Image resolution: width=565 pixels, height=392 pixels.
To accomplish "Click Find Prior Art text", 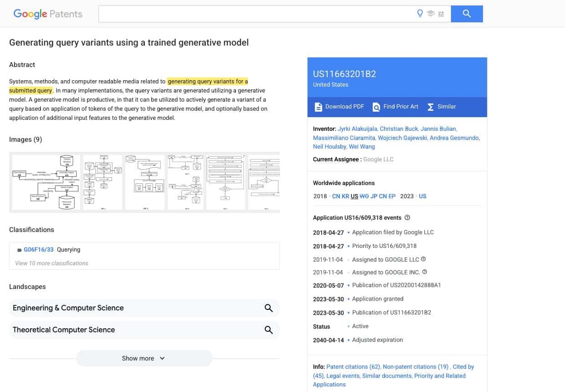I will (401, 107).
